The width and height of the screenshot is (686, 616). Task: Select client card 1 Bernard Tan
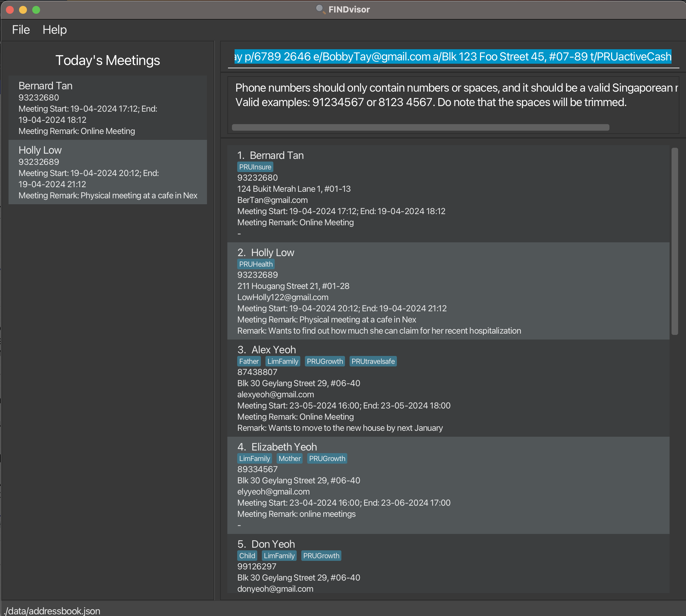point(447,194)
